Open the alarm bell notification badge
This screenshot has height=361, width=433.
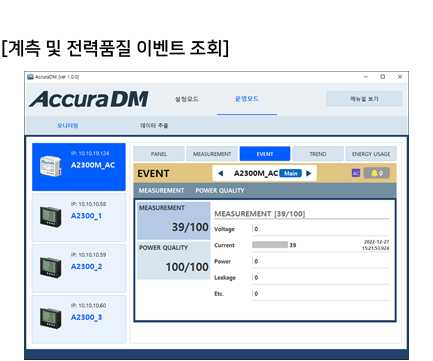(377, 173)
